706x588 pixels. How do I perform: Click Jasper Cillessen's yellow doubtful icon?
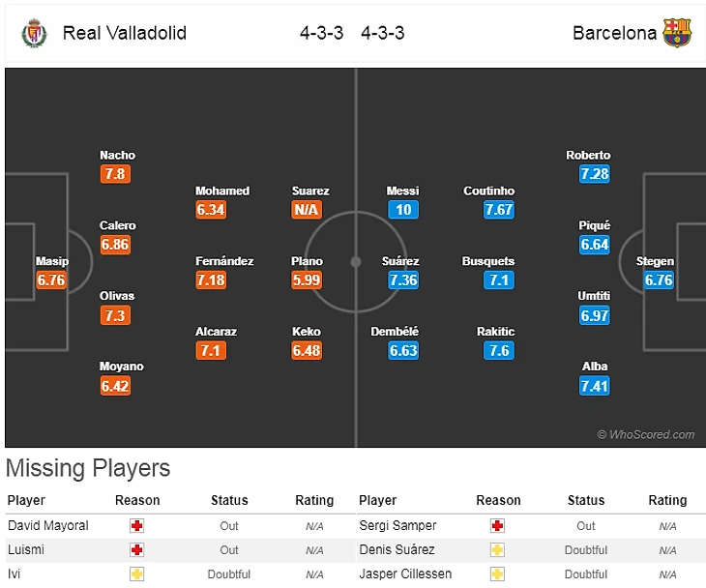tap(498, 573)
